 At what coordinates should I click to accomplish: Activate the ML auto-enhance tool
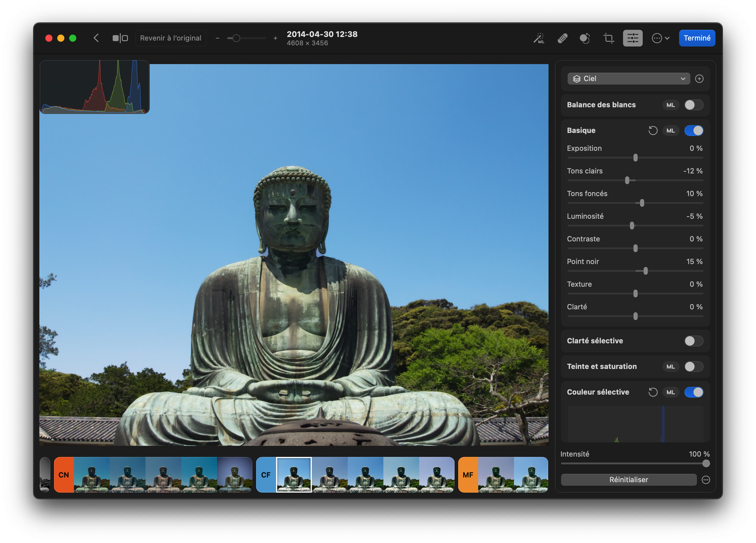(x=539, y=38)
